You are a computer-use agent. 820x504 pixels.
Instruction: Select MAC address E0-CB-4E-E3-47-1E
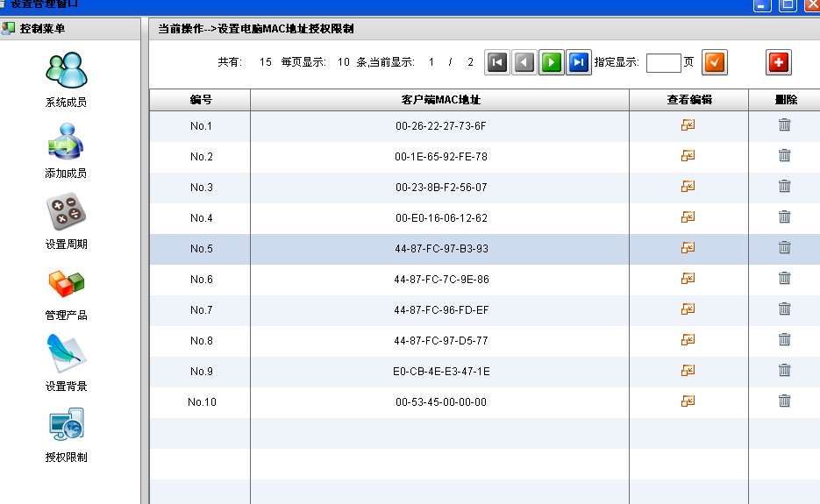pyautogui.click(x=441, y=372)
